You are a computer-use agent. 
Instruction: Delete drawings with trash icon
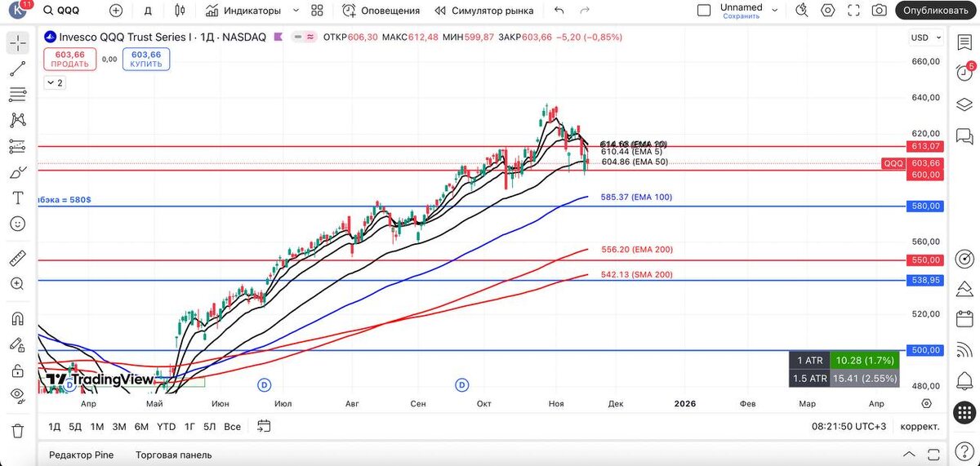tap(17, 431)
